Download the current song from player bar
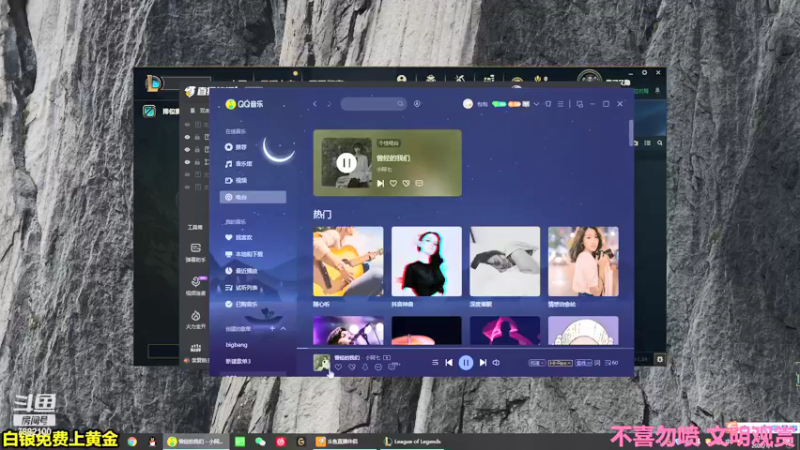800x450 pixels. [365, 367]
